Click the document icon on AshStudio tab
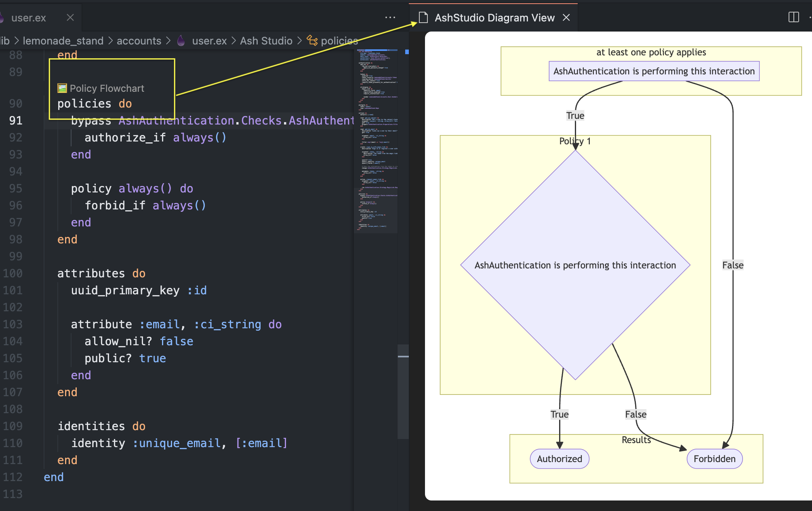812x511 pixels. tap(423, 17)
